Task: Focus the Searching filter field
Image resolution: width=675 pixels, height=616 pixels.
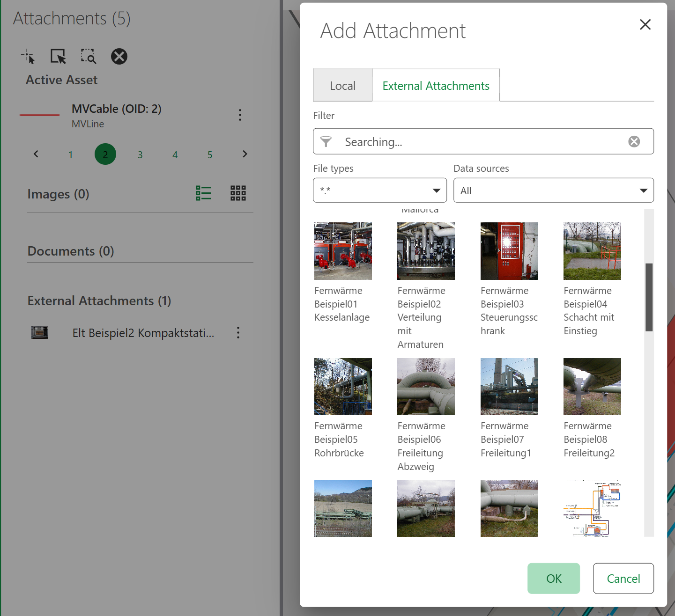Action: (483, 141)
